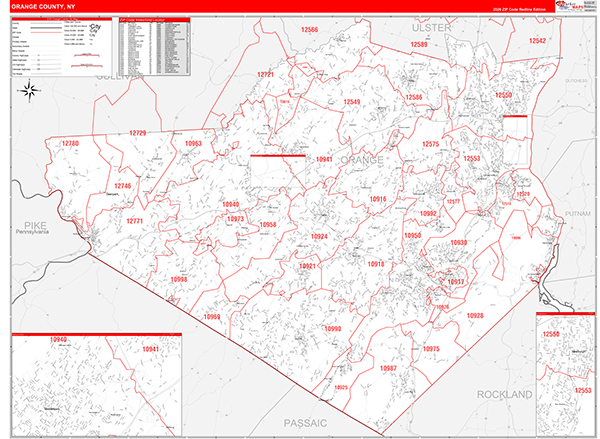Screen dimensions: 600x439
Task: Click ZIP code 10928
Action: point(475,316)
